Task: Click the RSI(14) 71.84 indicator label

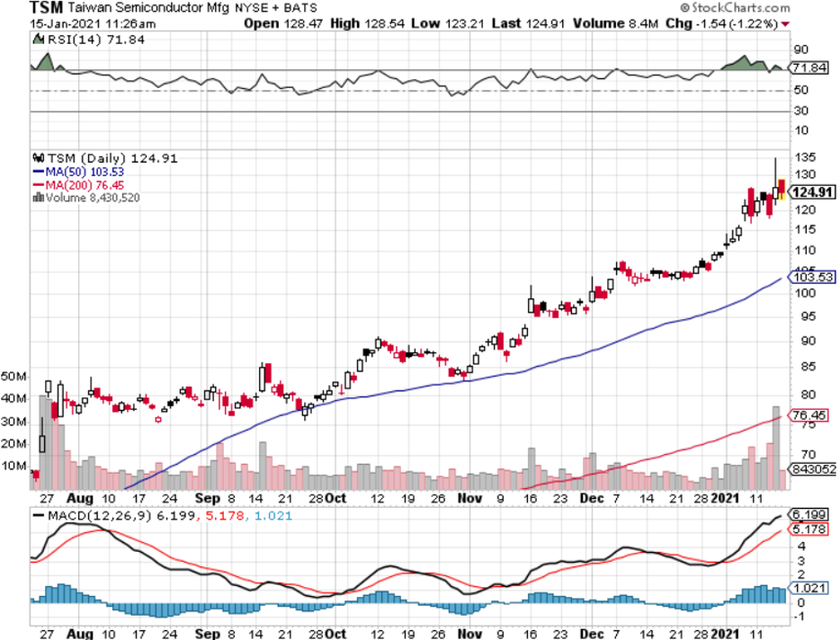Action: [x=96, y=40]
